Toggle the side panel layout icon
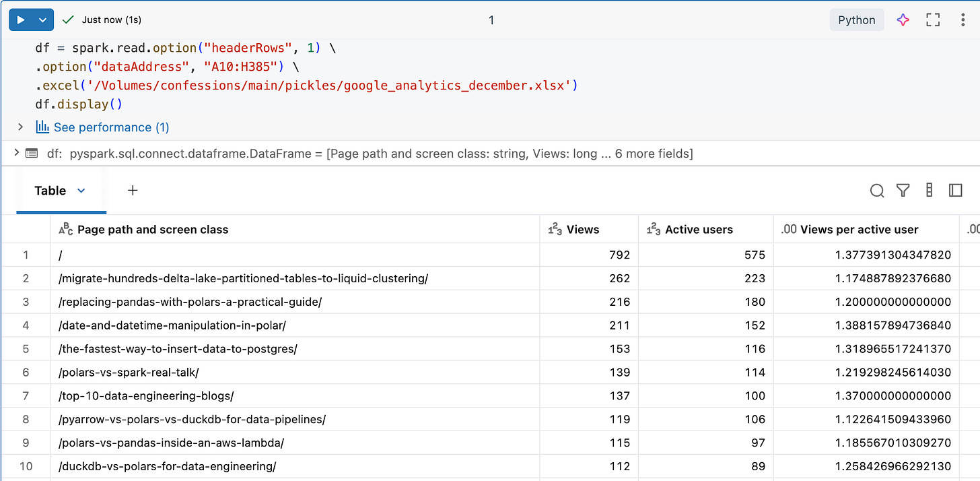Viewport: 980px width, 481px height. click(x=955, y=191)
